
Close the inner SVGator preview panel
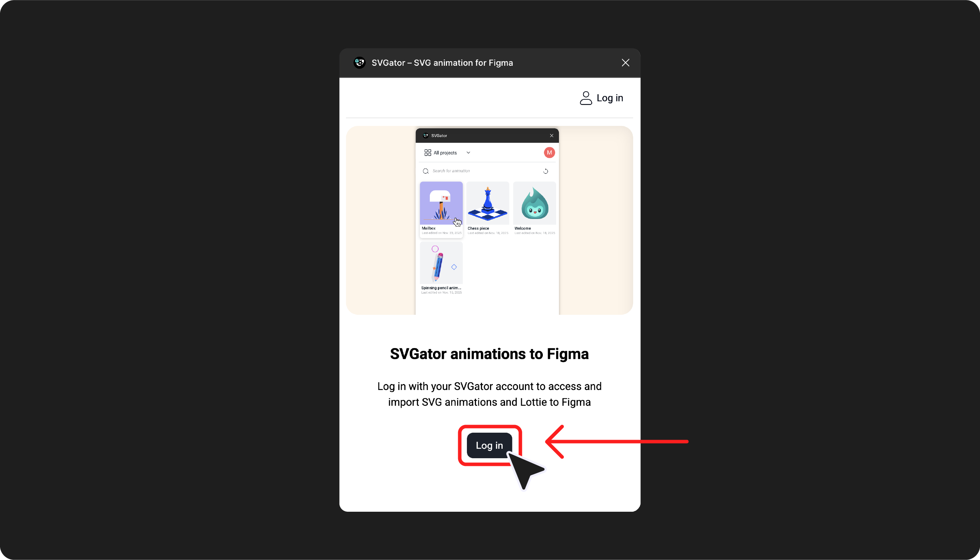pyautogui.click(x=551, y=136)
